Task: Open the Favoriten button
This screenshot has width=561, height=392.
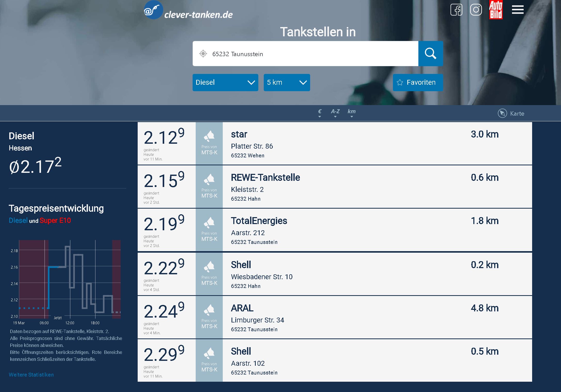Action: pyautogui.click(x=418, y=82)
